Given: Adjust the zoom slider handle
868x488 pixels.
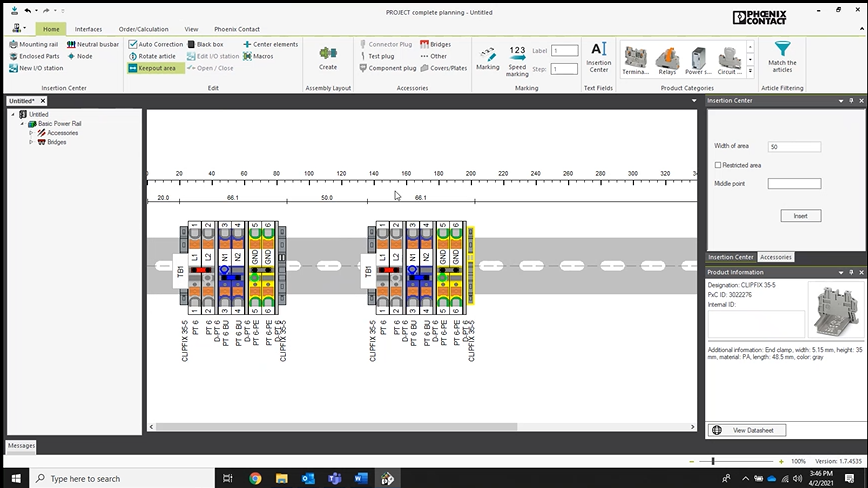Looking at the screenshot, I should (713, 461).
